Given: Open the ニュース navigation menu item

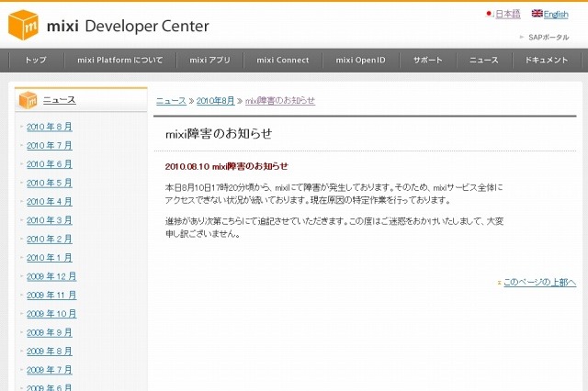Looking at the screenshot, I should pos(484,60).
